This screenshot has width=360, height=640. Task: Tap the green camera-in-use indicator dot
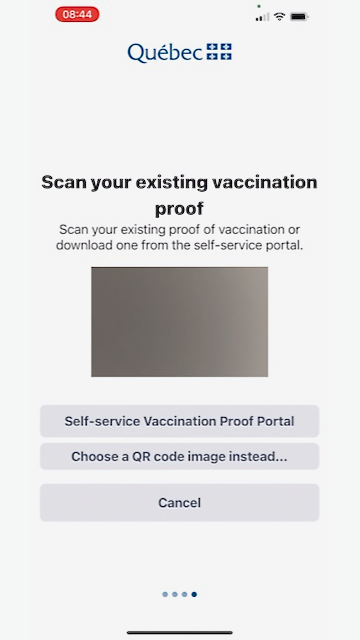point(259,6)
